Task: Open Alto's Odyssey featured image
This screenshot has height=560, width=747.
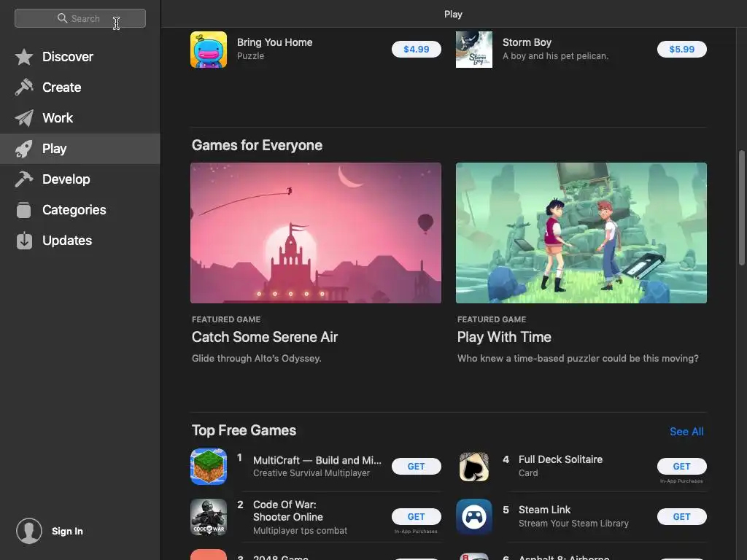Action: coord(316,233)
